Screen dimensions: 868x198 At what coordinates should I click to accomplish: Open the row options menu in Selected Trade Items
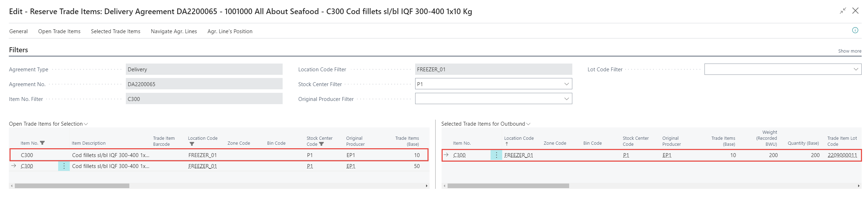coord(496,155)
